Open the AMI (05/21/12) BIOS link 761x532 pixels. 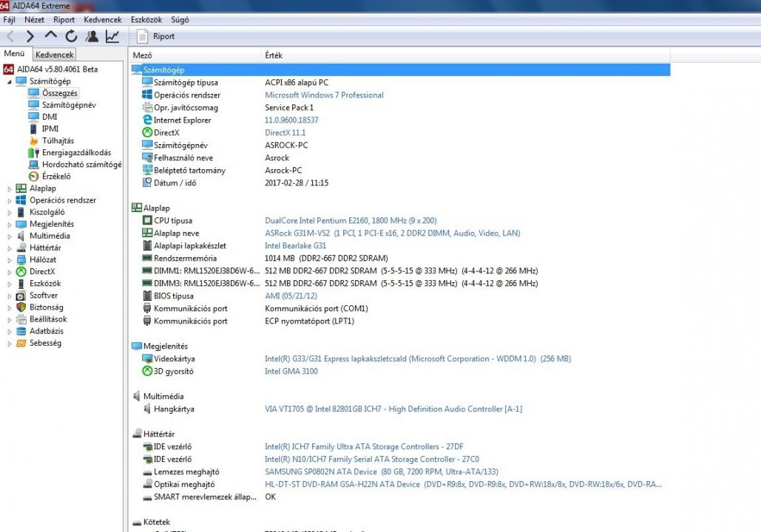(291, 296)
